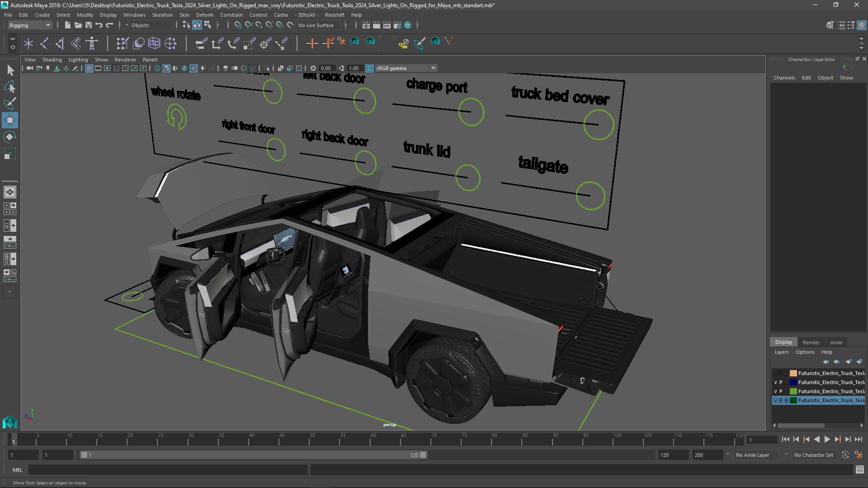
Task: Apply the Parent constraint icon
Action: pyautogui.click(x=201, y=43)
